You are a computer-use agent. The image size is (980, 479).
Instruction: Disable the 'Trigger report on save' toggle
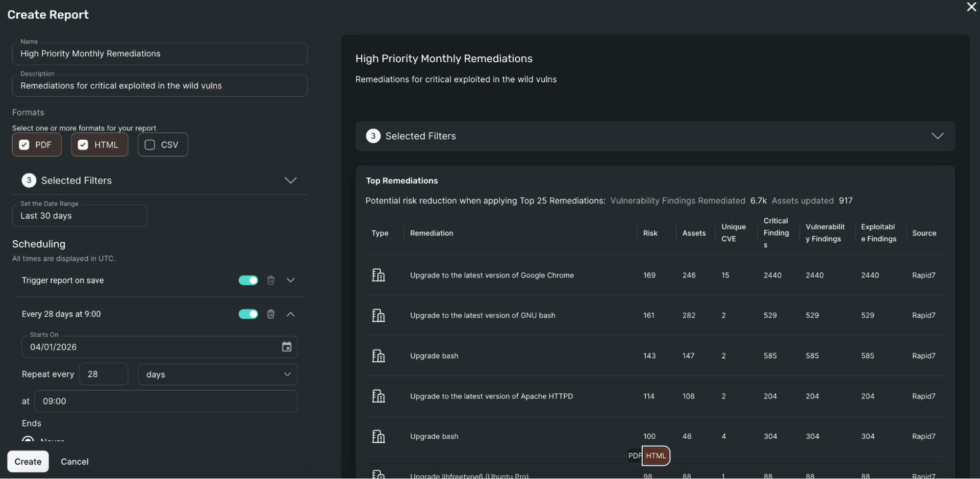[x=248, y=280]
